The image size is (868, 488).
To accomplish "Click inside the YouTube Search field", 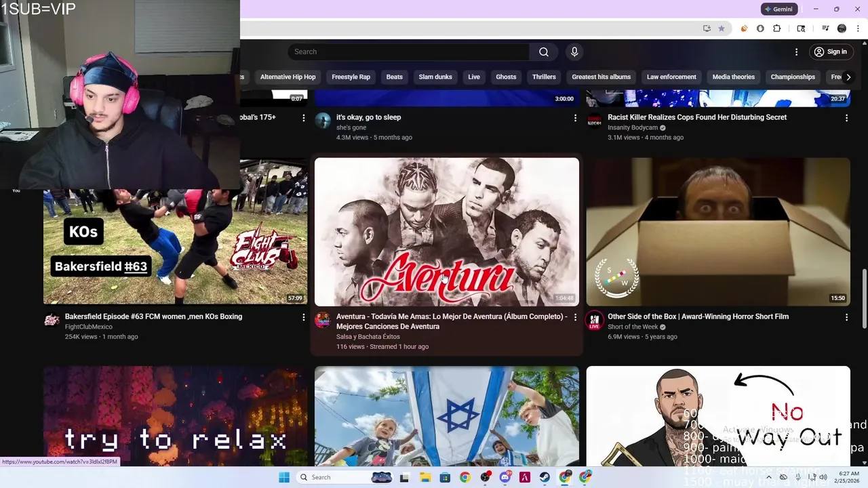I will pyautogui.click(x=409, y=52).
